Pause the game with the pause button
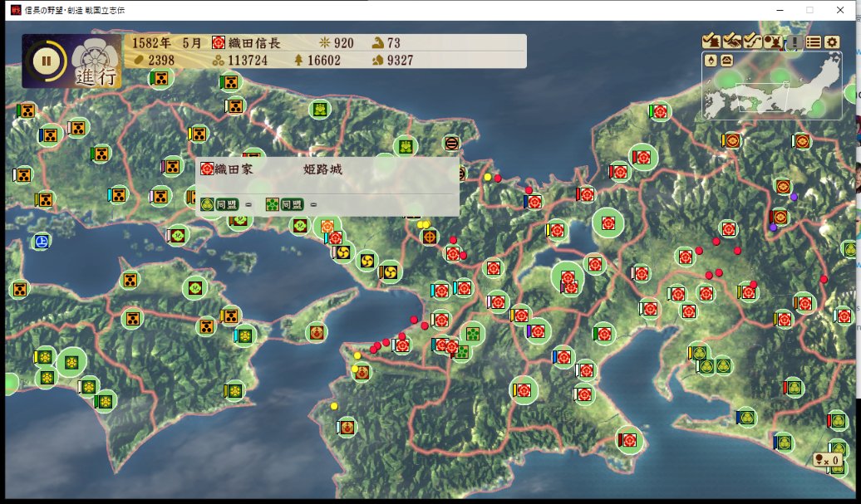 [47, 61]
